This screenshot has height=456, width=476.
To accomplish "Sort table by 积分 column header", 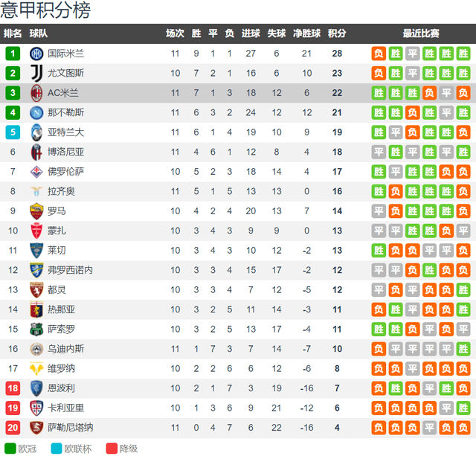I will coord(337,33).
